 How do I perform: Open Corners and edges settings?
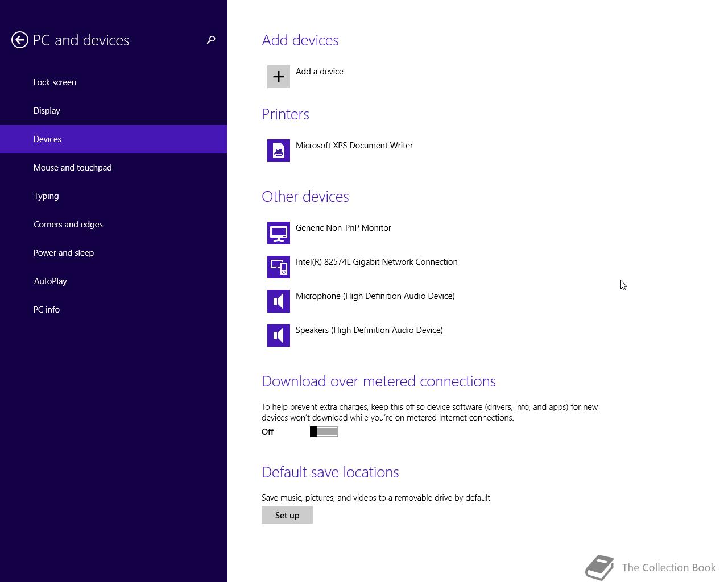(x=114, y=225)
